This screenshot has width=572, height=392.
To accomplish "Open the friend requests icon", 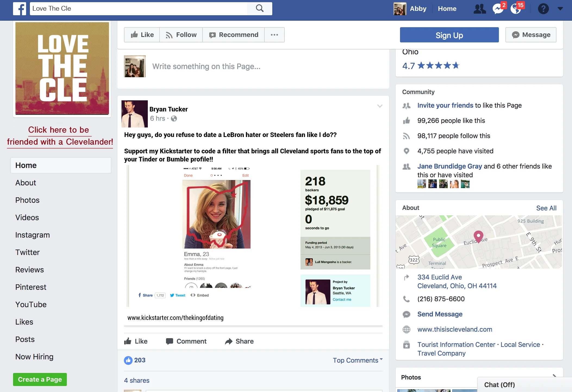I will coord(480,9).
